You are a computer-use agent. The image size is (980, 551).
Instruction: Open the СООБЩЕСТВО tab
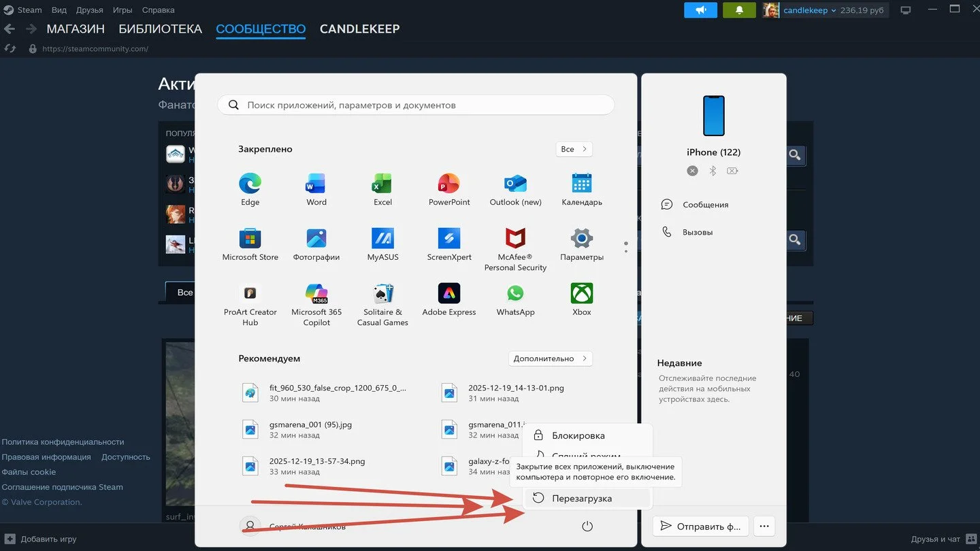(261, 29)
